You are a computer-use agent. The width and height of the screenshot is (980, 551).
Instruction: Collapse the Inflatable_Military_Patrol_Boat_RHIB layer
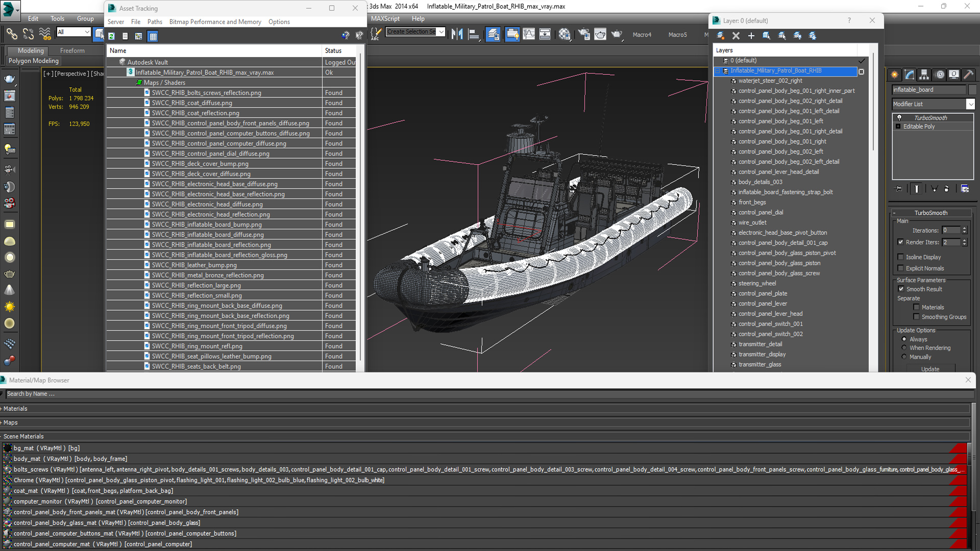click(718, 71)
